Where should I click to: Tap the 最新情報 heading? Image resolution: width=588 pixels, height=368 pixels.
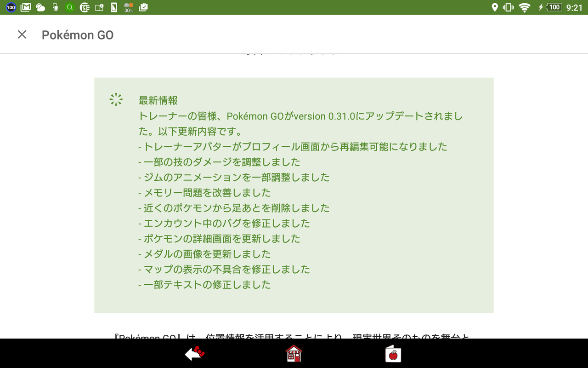158,100
